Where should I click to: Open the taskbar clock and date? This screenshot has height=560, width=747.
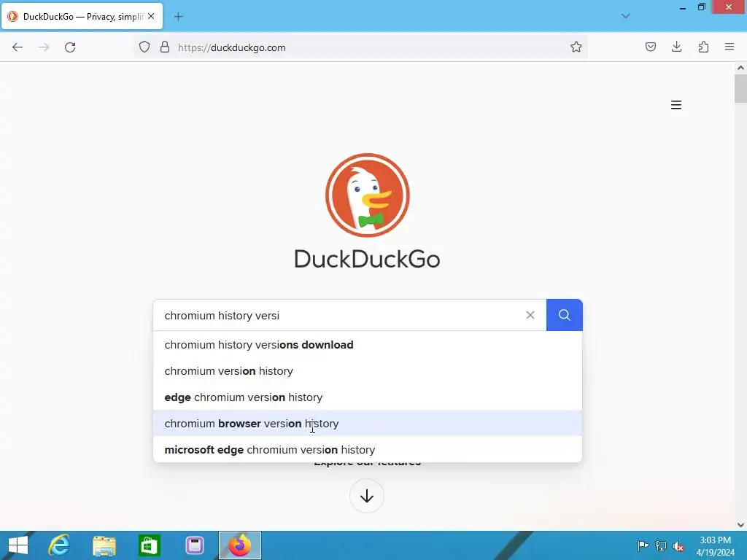[715, 545]
